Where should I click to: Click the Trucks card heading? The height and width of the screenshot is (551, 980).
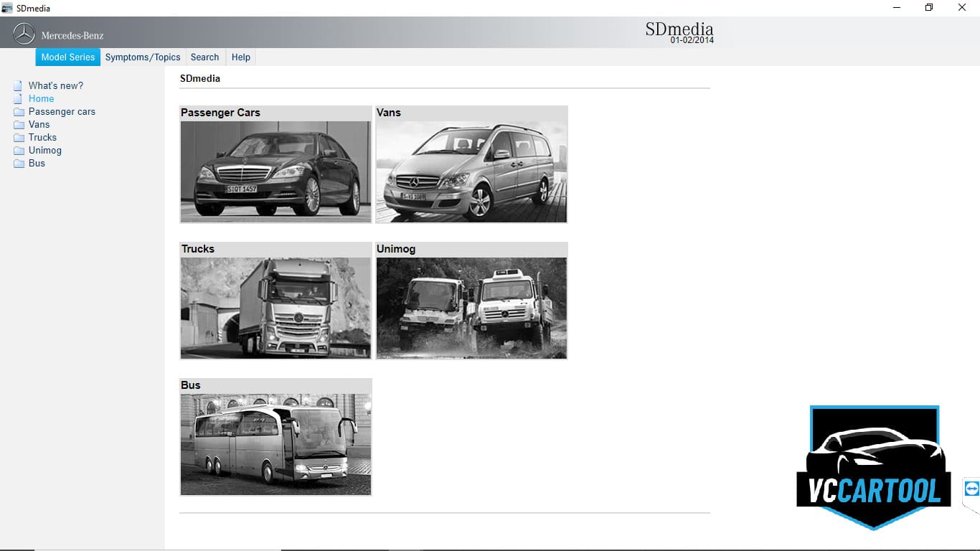coord(198,249)
